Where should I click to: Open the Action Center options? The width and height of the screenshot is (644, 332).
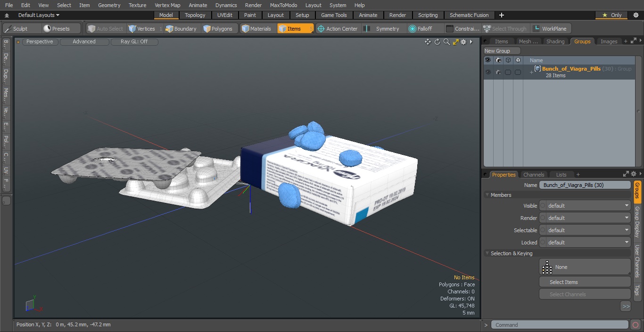pyautogui.click(x=338, y=29)
